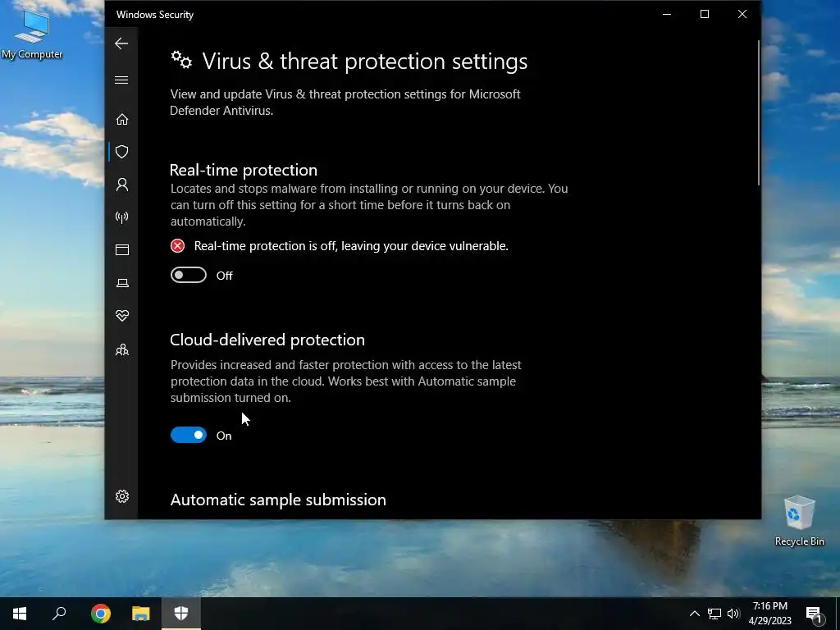Click the Automatic sample submission heading
This screenshot has height=630, width=840.
(x=278, y=500)
